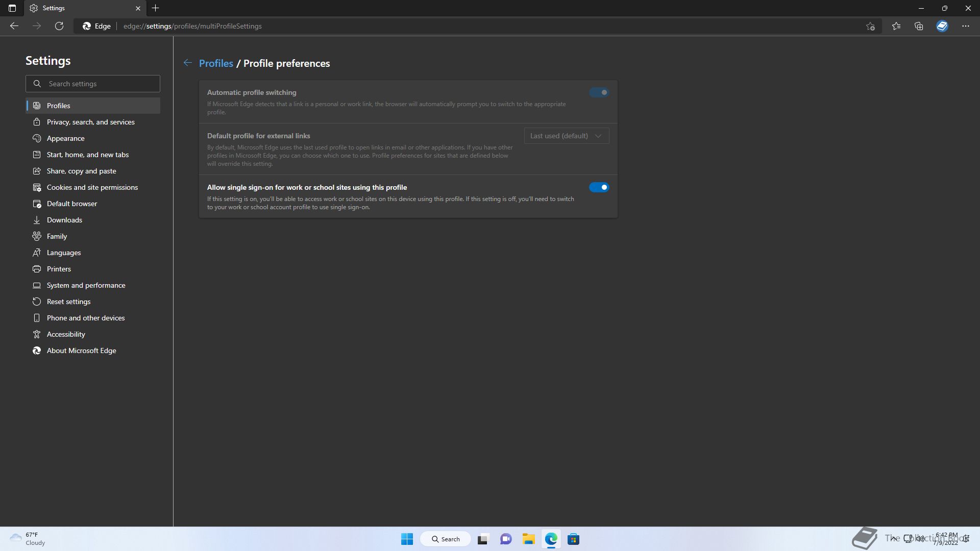Click Microsoft Edge taskbar icon
Viewport: 980px width, 551px height.
[x=551, y=539]
